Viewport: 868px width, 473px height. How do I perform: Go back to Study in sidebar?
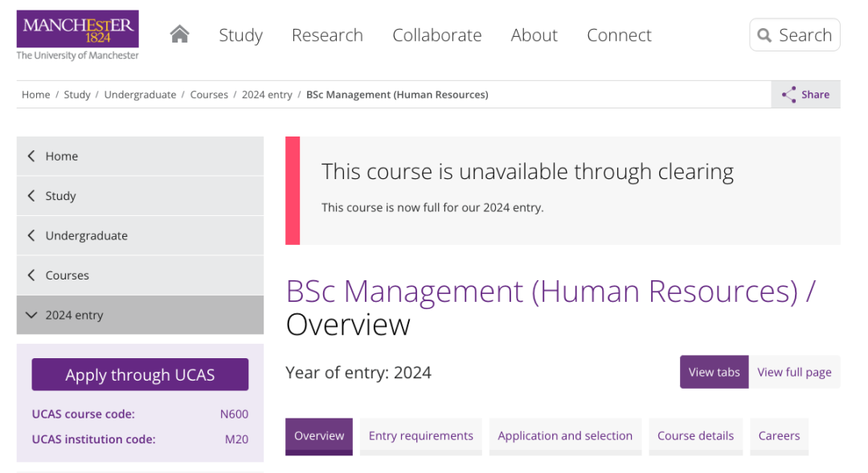point(140,196)
